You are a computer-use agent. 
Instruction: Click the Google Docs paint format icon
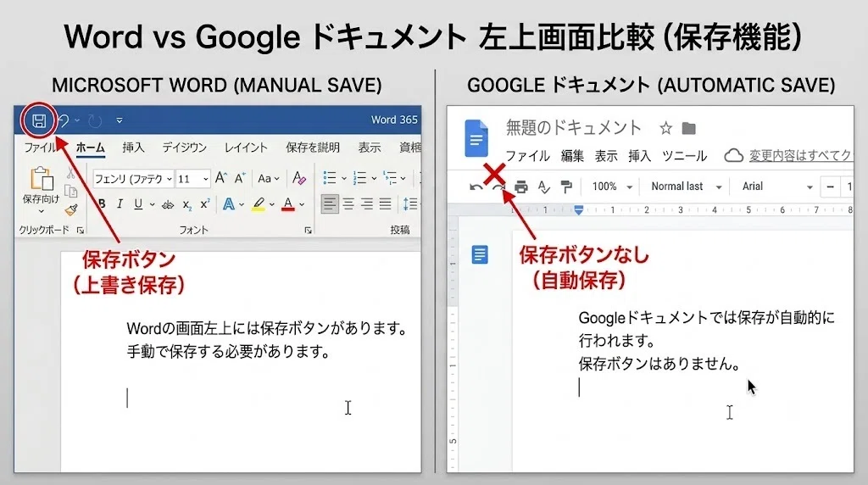[565, 187]
